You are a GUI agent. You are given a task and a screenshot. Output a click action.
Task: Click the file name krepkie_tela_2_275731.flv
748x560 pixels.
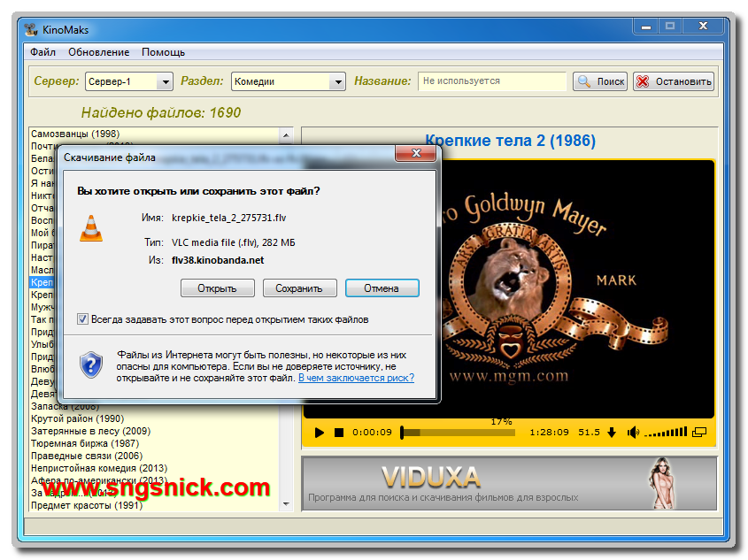coord(229,218)
